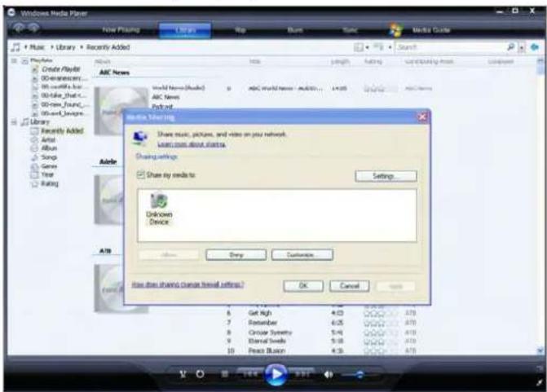Screen dimensions: 547x392
Task: Click the Windows logo before Media Guide
Action: [x=396, y=30]
